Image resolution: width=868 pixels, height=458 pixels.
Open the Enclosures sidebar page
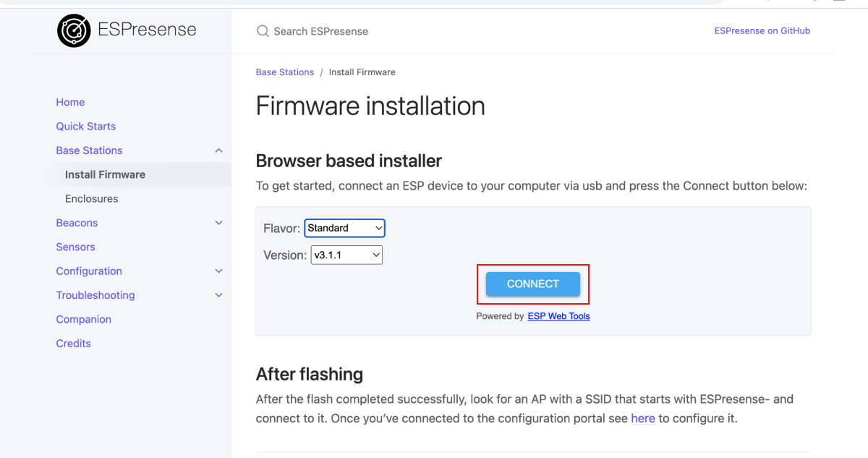coord(91,198)
